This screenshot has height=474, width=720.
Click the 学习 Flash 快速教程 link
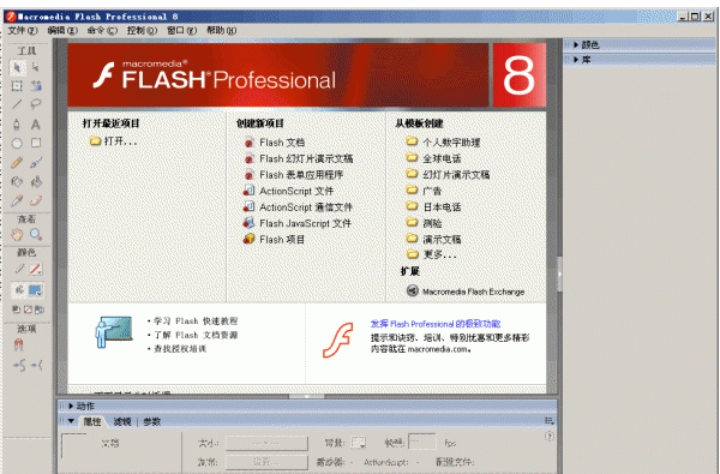(196, 321)
